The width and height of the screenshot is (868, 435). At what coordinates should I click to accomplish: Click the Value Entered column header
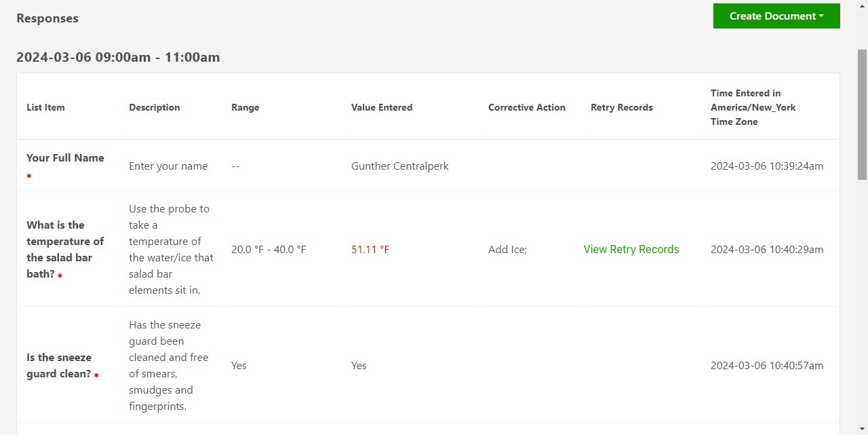click(x=381, y=107)
